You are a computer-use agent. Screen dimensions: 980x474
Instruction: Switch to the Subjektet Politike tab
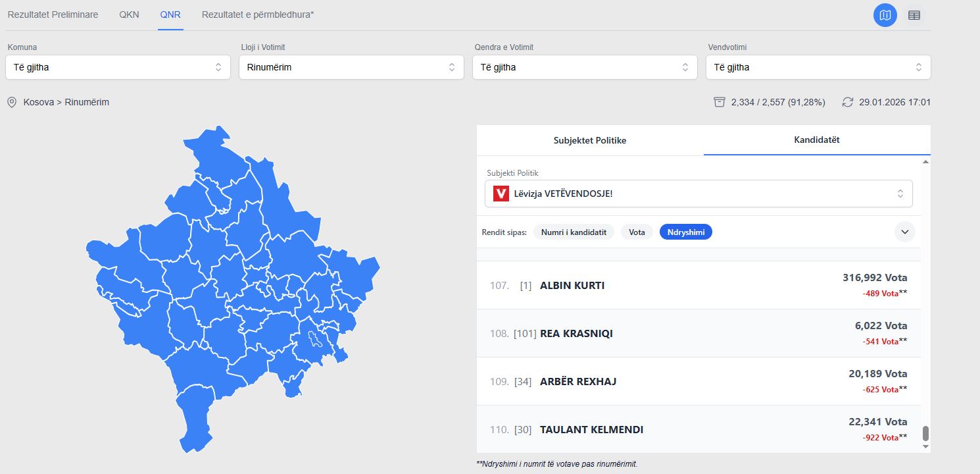(x=589, y=140)
